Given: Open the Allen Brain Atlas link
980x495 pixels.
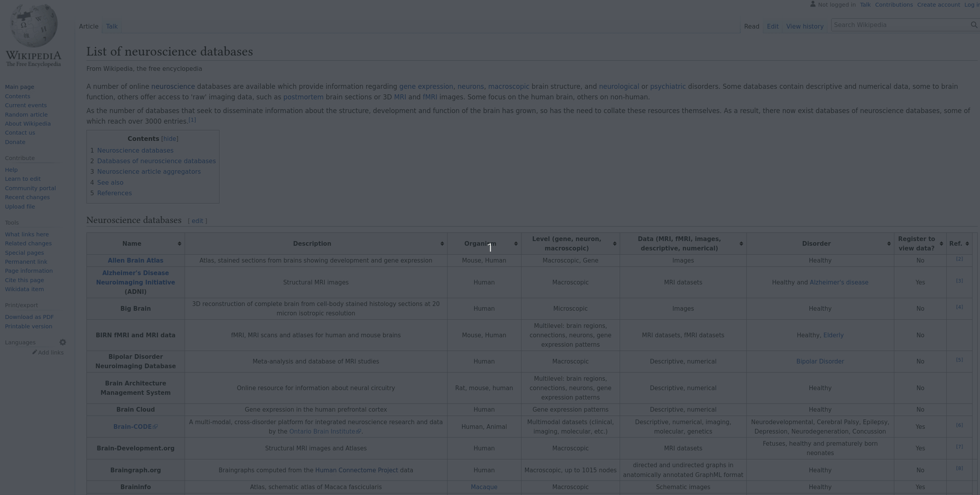Looking at the screenshot, I should coord(135,261).
